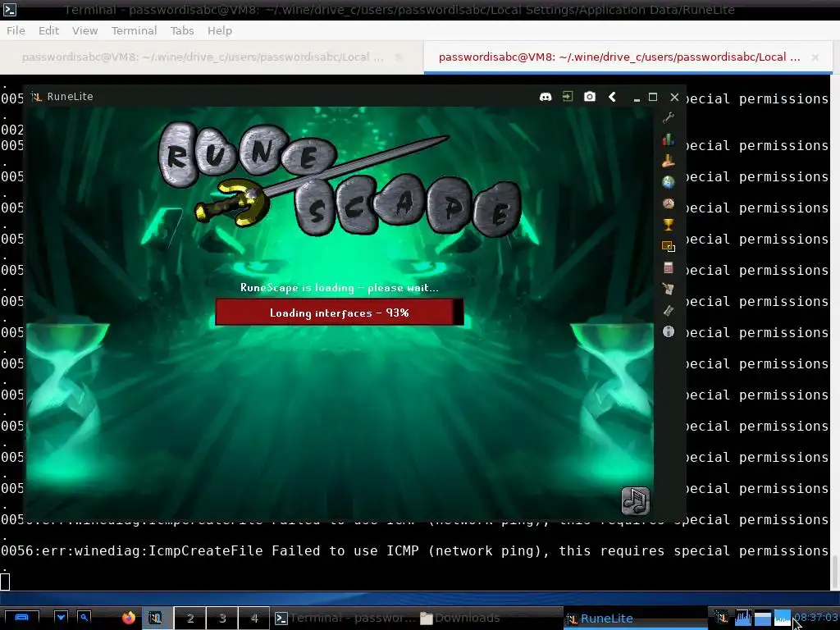Switch to workspace 2
Viewport: 840px width, 630px height.
pos(190,619)
